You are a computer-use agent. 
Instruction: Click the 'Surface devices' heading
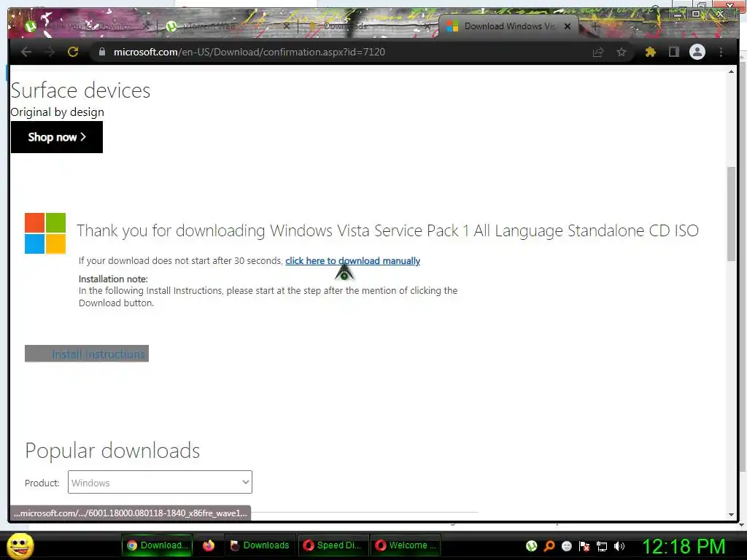tap(80, 90)
